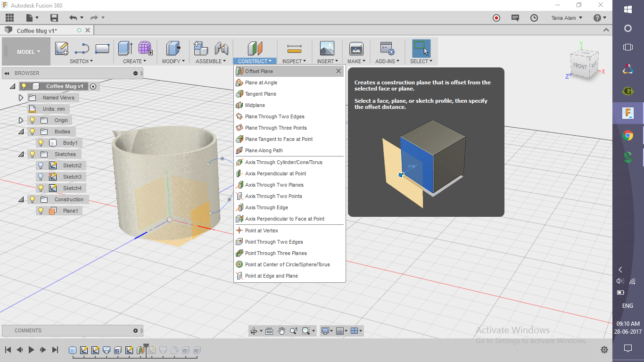The width and height of the screenshot is (644, 362).
Task: Toggle visibility of Body1
Action: coord(41,143)
